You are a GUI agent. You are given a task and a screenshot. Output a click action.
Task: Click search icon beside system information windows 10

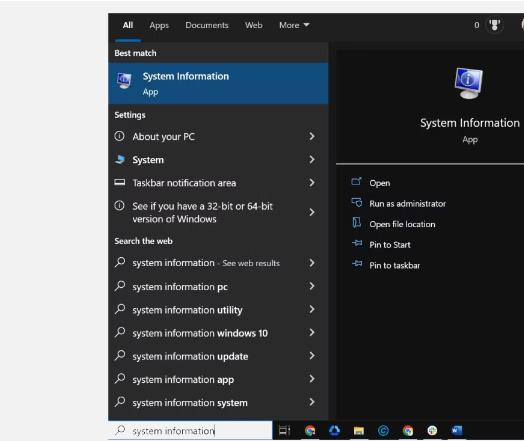(x=120, y=332)
